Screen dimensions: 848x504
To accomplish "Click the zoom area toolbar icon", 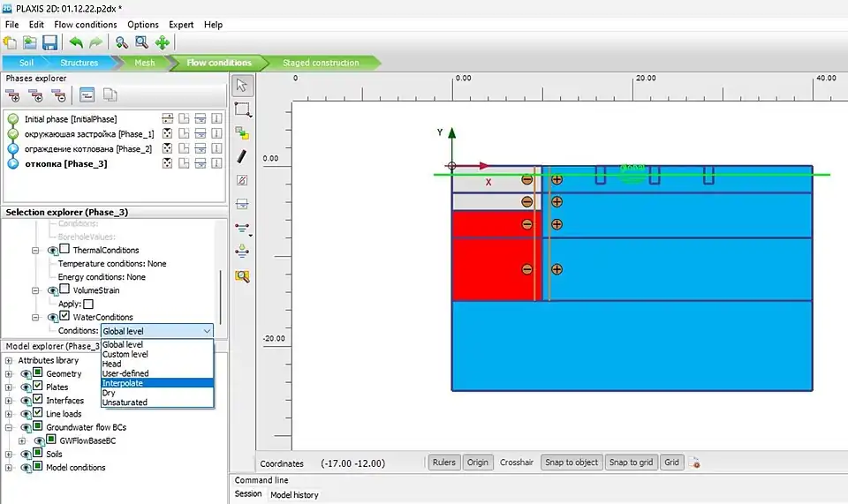I will [x=141, y=42].
